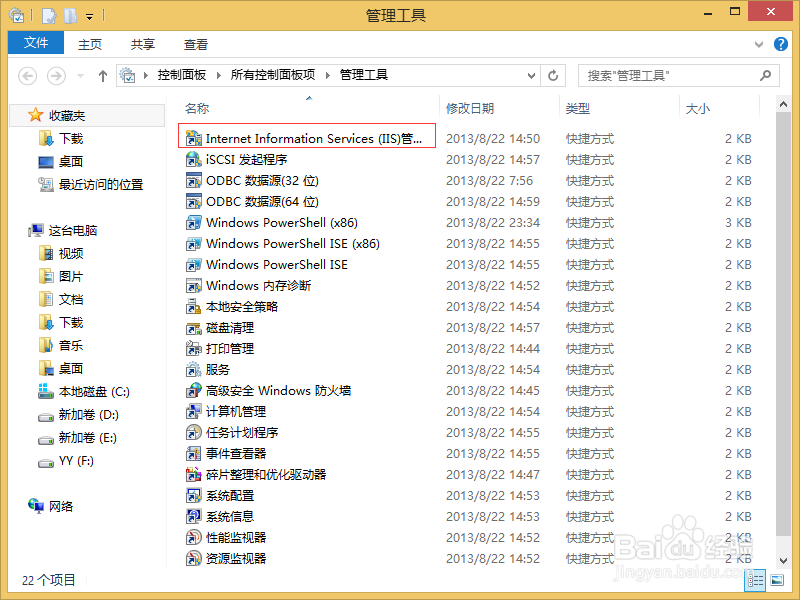
Task: Select the ODBC 数据源(64 位) icon
Action: (x=193, y=201)
